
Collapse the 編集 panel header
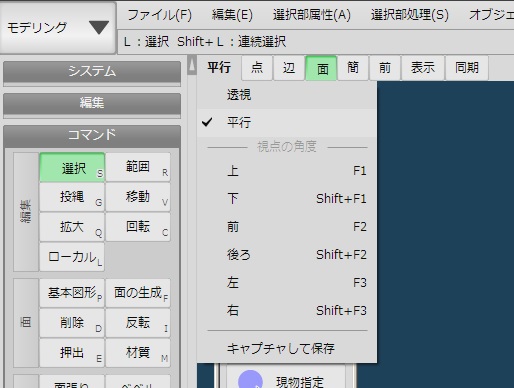tap(92, 103)
